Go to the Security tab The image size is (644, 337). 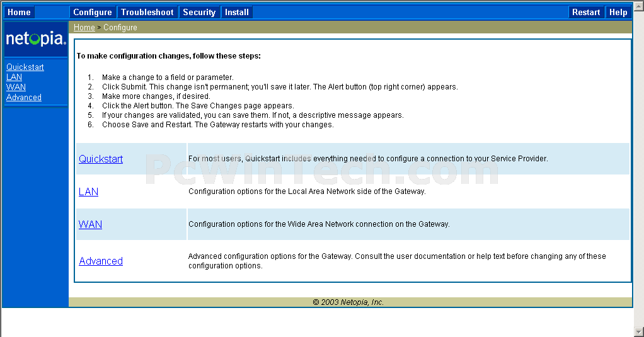[199, 13]
